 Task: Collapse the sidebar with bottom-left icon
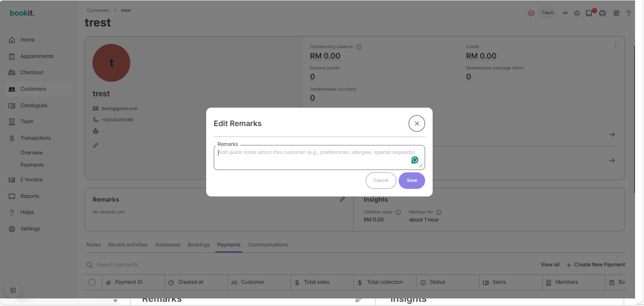pyautogui.click(x=13, y=290)
